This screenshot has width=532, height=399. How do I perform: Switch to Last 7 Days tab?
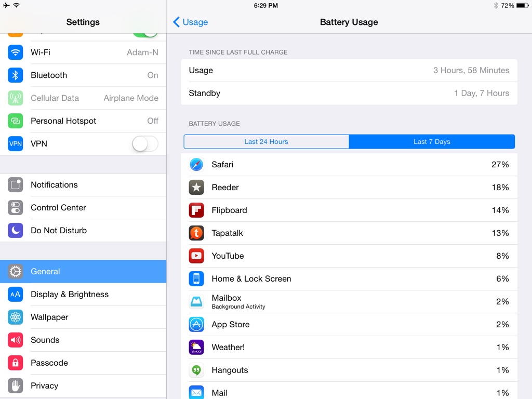[x=432, y=142]
